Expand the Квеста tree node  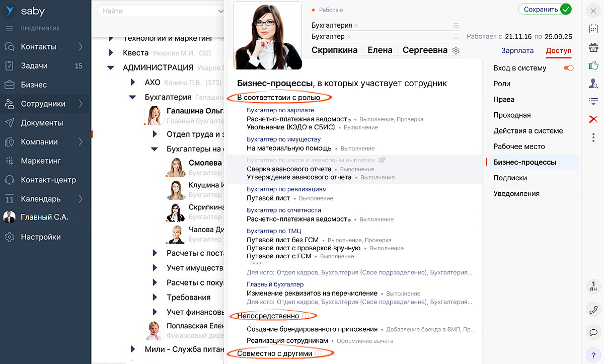click(x=111, y=53)
